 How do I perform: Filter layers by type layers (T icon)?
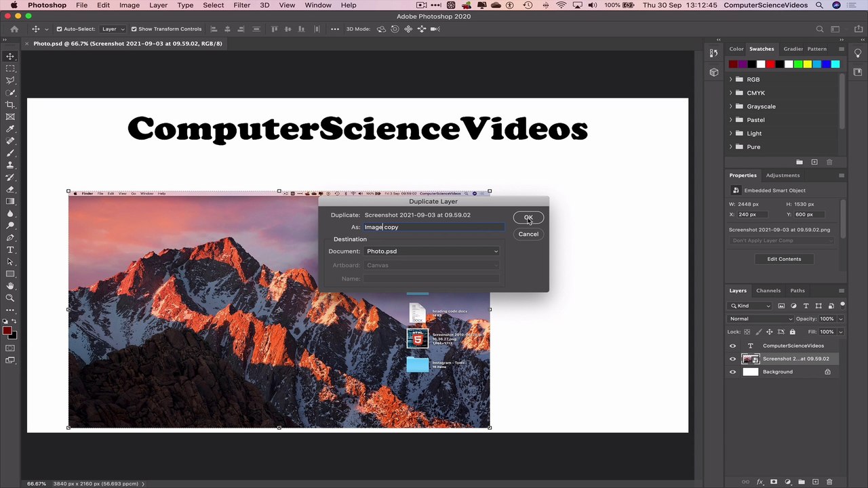coord(806,306)
